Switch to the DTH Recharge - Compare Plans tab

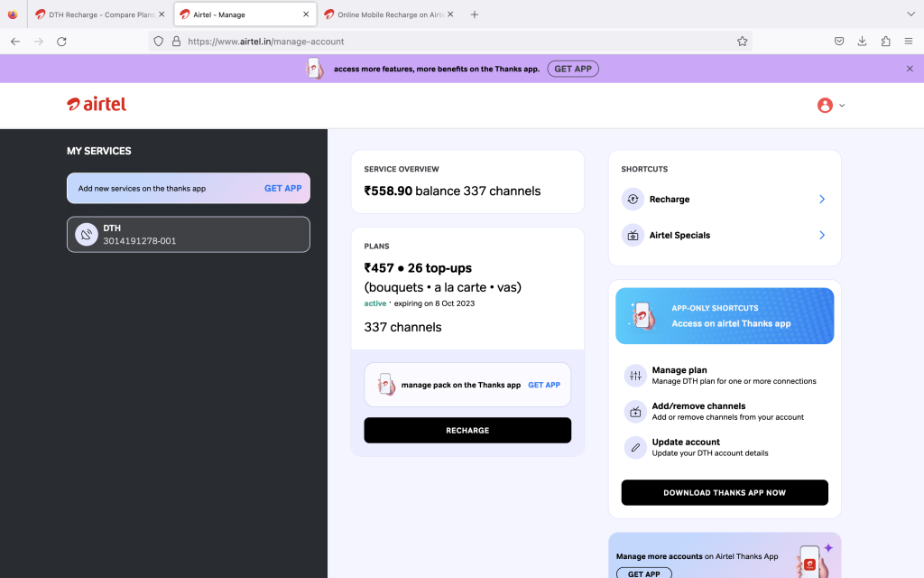pyautogui.click(x=101, y=14)
